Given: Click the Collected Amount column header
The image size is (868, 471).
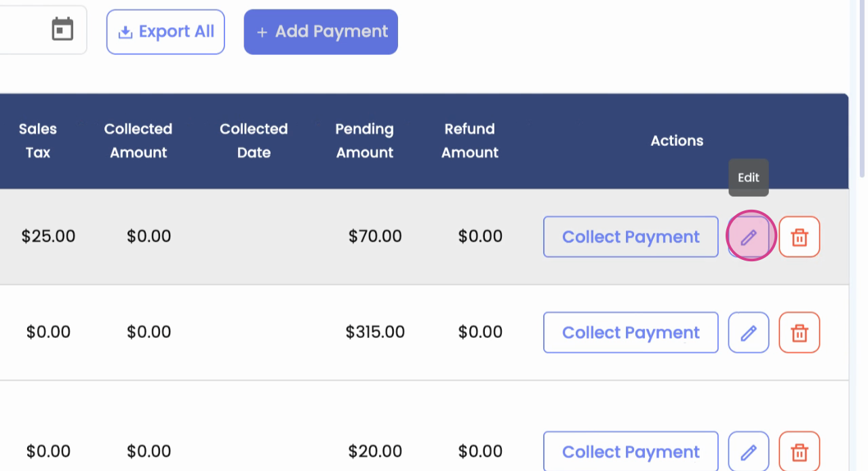Looking at the screenshot, I should click(x=138, y=140).
